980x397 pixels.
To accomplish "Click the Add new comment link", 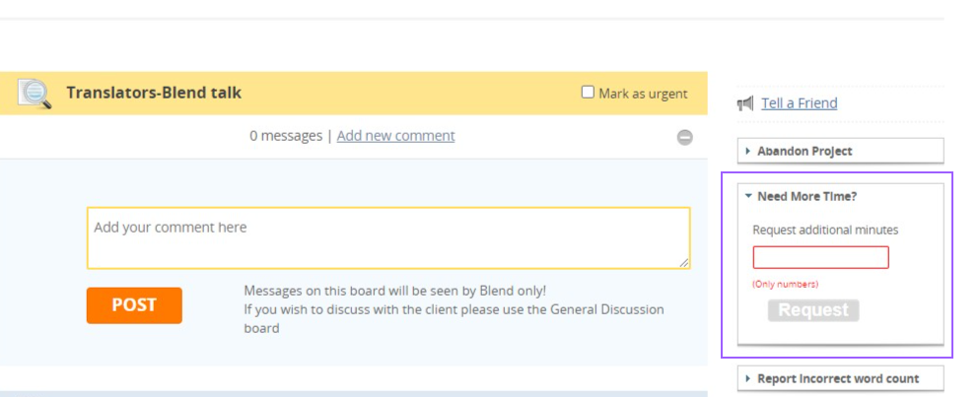I will coord(395,136).
